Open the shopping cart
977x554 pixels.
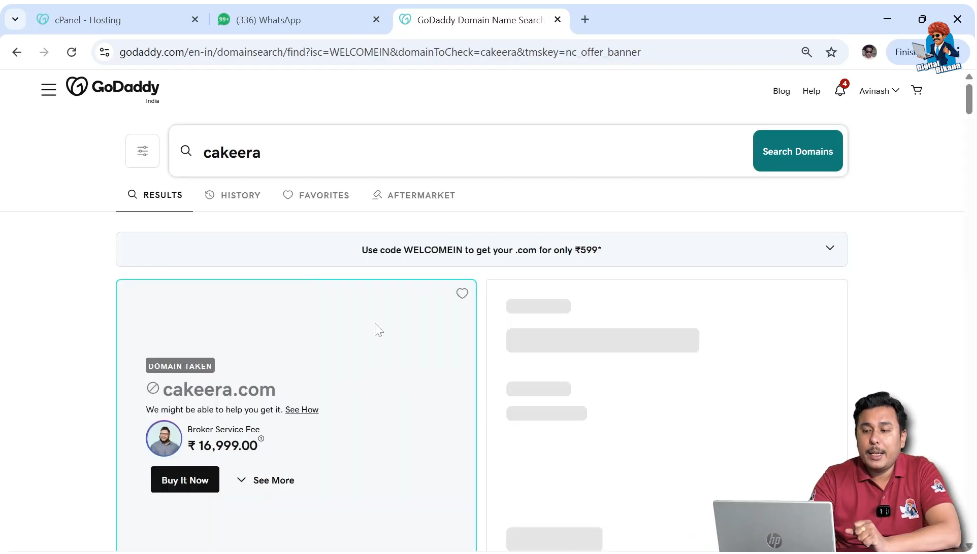[917, 90]
